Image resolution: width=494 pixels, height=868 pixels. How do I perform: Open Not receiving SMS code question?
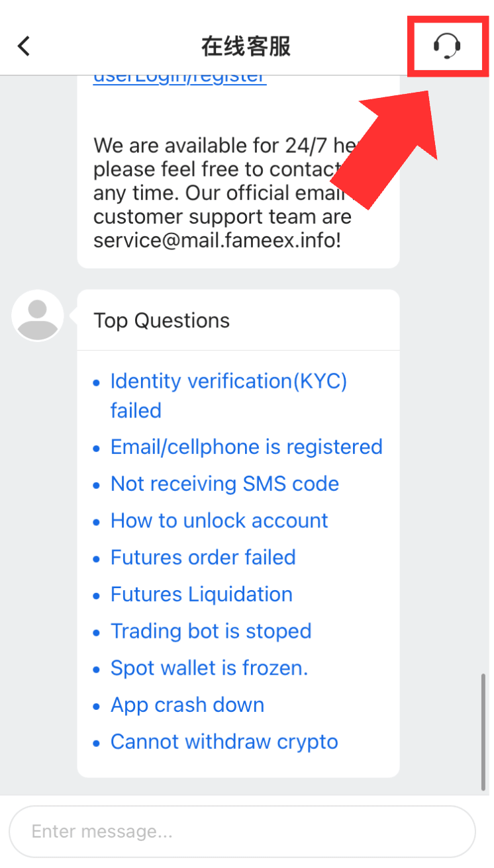[224, 484]
